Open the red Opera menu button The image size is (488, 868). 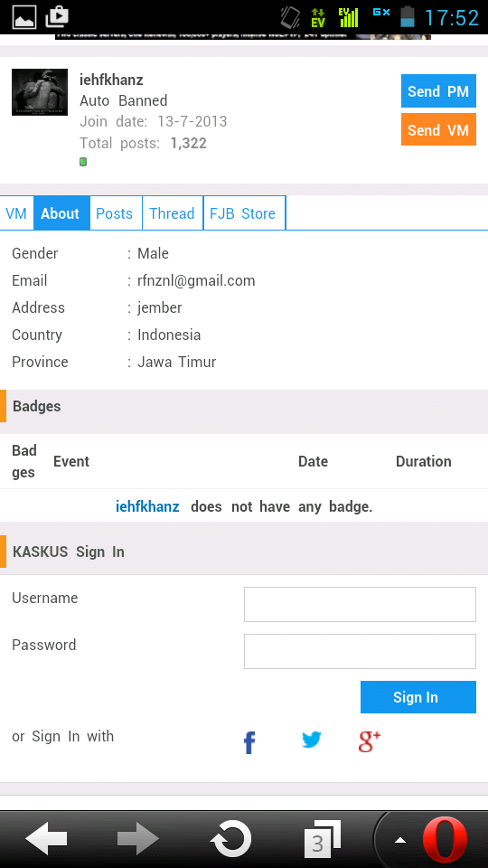tap(445, 839)
